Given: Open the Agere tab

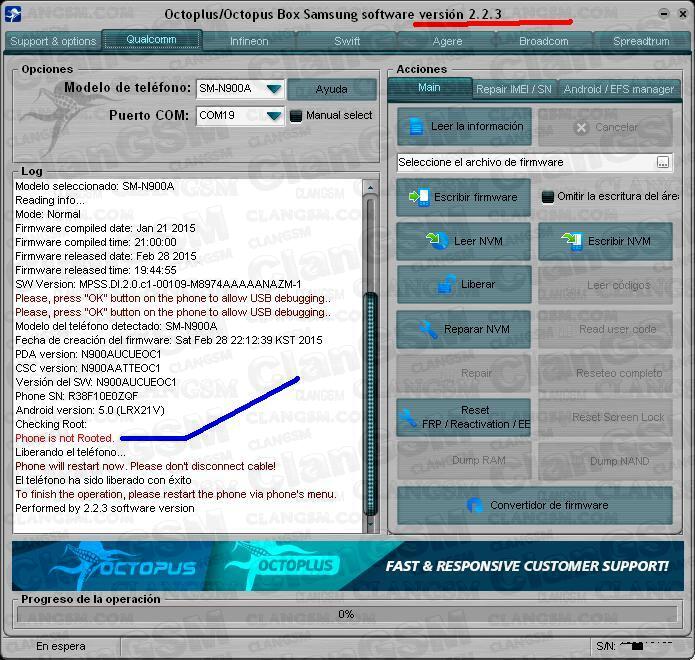Looking at the screenshot, I should 447,41.
